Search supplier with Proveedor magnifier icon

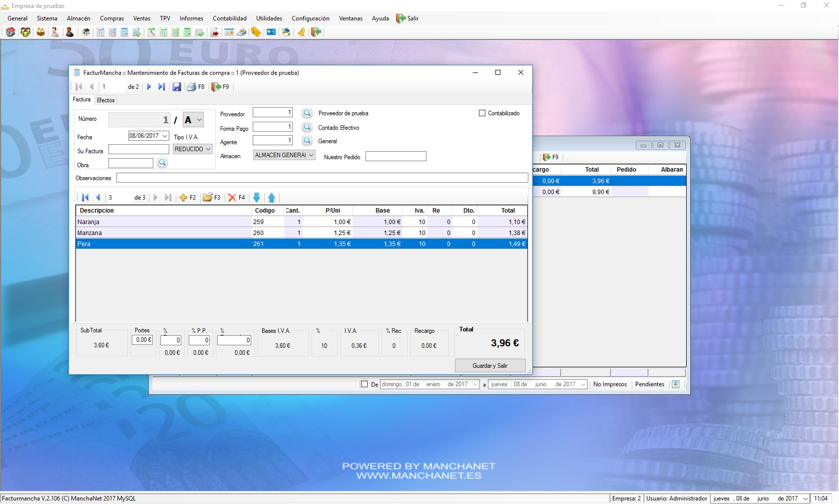click(x=307, y=113)
